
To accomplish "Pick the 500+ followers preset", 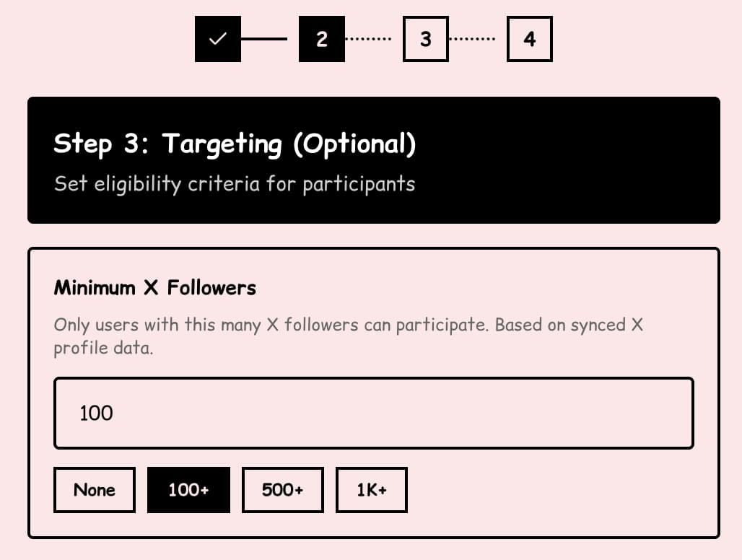I will click(x=282, y=490).
